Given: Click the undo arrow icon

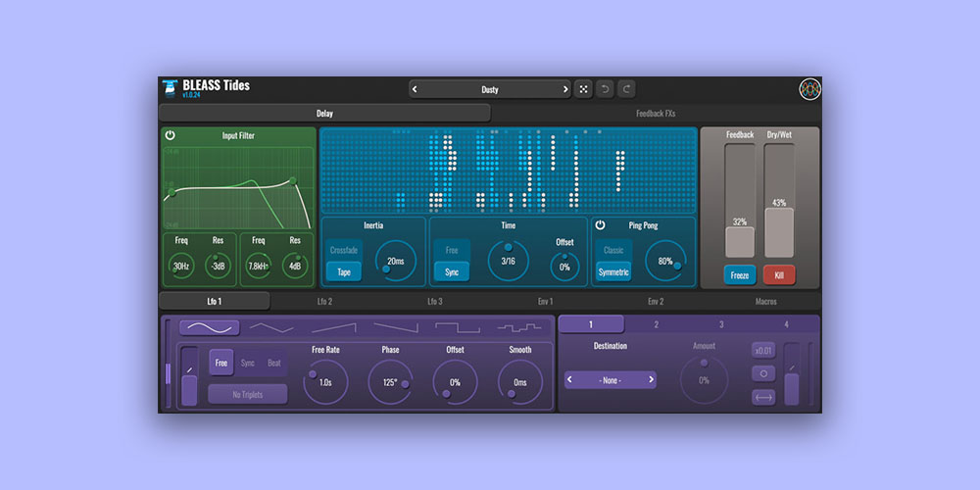Looking at the screenshot, I should point(606,89).
